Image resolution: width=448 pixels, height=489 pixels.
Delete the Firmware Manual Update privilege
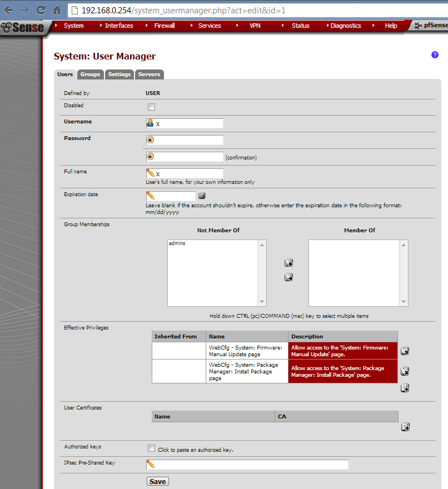pyautogui.click(x=405, y=351)
